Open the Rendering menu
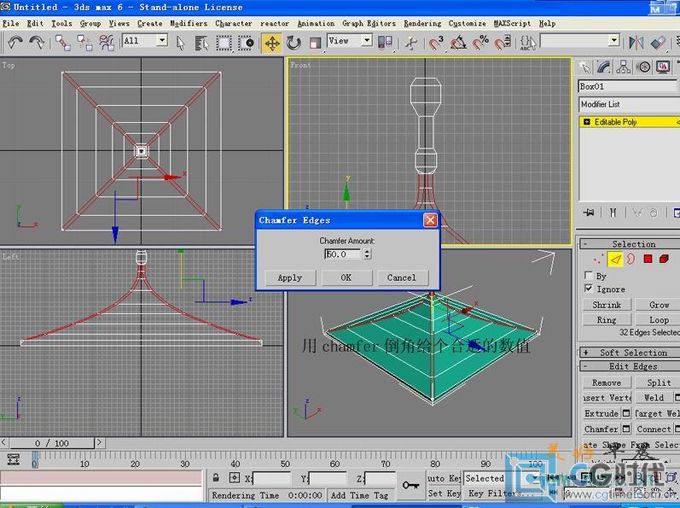 tap(422, 23)
